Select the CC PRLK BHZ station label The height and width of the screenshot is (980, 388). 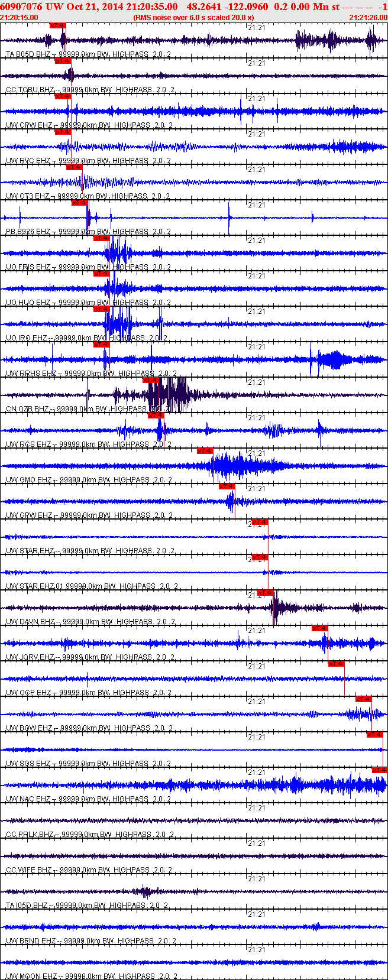pos(31,835)
